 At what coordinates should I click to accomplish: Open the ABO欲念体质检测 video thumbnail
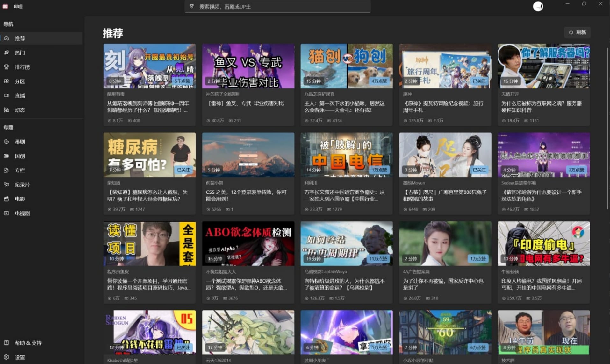coord(248,244)
